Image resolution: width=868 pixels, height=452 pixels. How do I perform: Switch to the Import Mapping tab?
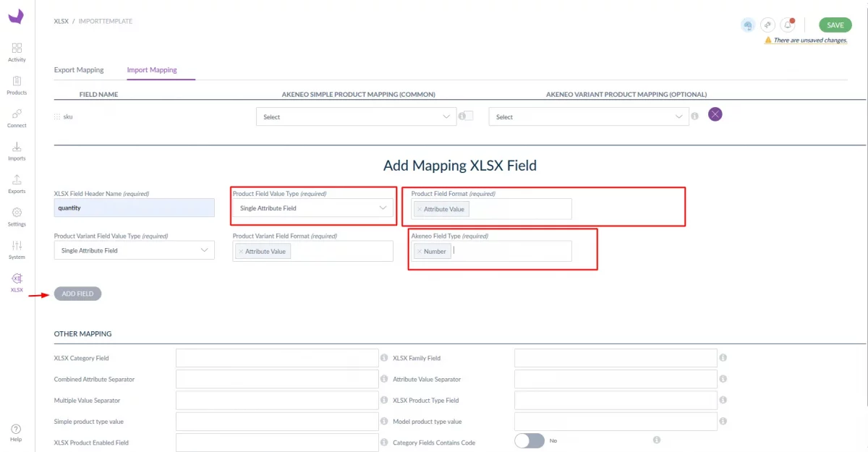(152, 70)
